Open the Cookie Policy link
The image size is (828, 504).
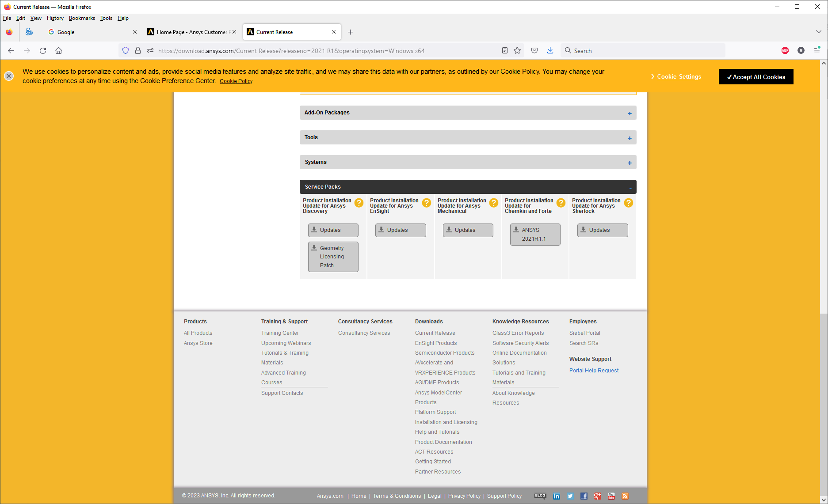(236, 81)
